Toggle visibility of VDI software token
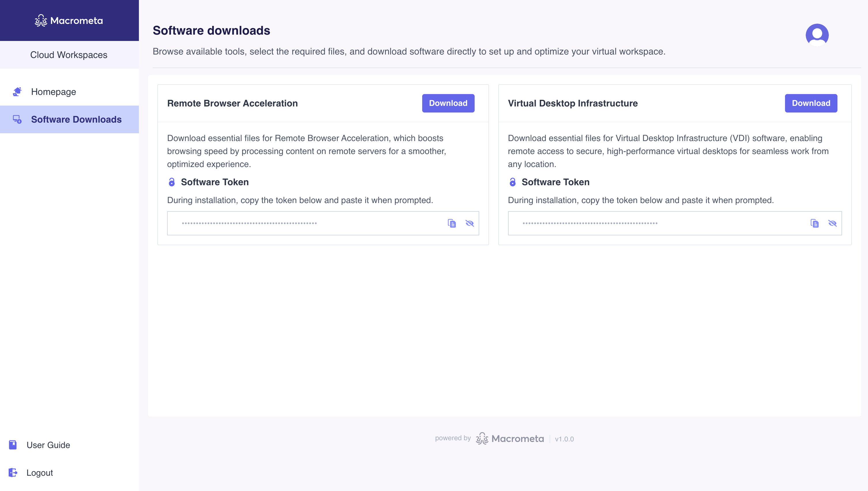Image resolution: width=868 pixels, height=491 pixels. [x=833, y=223]
